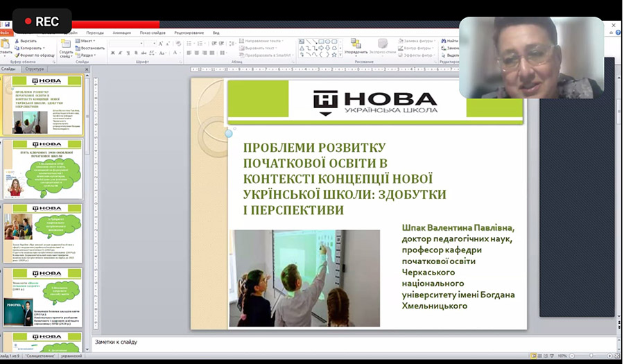
Task: Decrease font size with the small A icon
Action: (168, 44)
